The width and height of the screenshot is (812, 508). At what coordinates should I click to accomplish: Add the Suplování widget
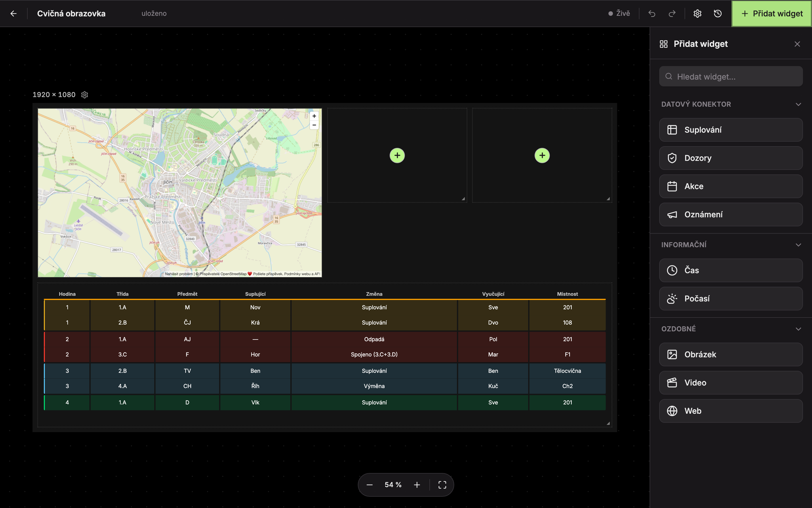pos(731,130)
